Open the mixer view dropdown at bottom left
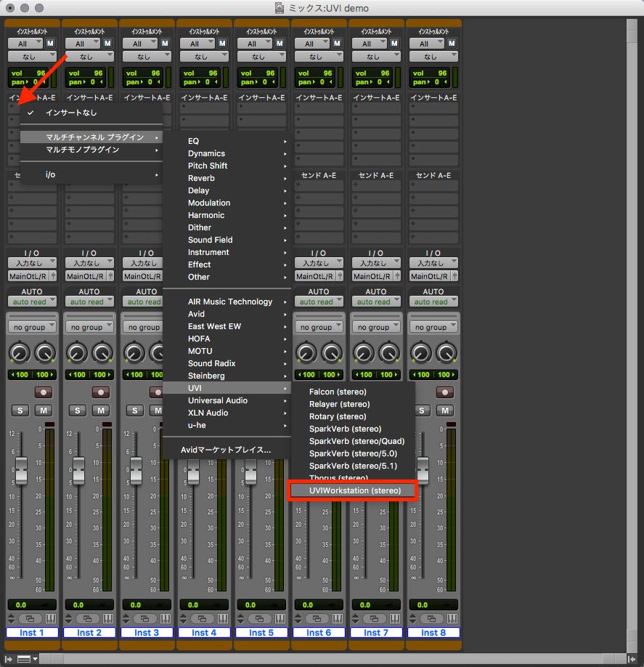Screen dimensions: 644x667 27,659
